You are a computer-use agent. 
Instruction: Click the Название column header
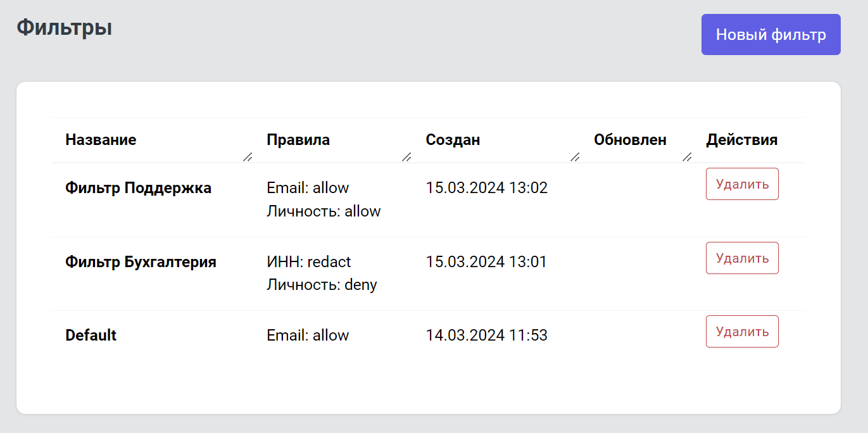coord(101,140)
